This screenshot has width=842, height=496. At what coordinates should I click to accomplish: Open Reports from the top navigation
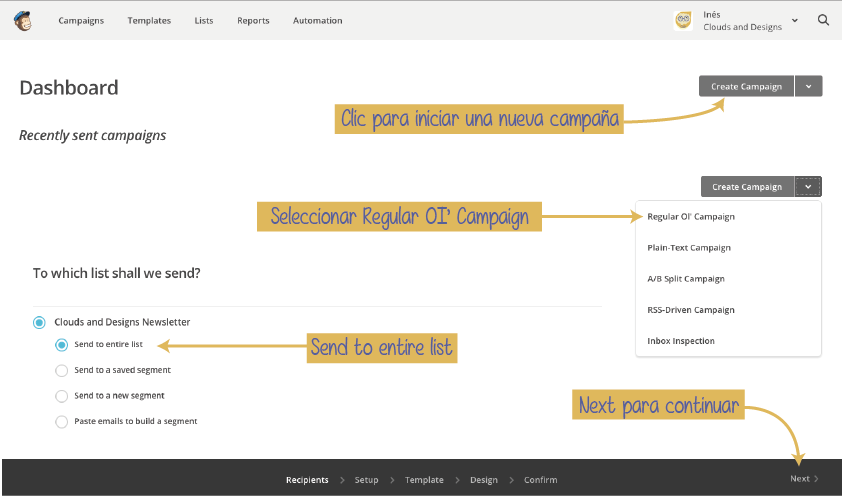[253, 20]
